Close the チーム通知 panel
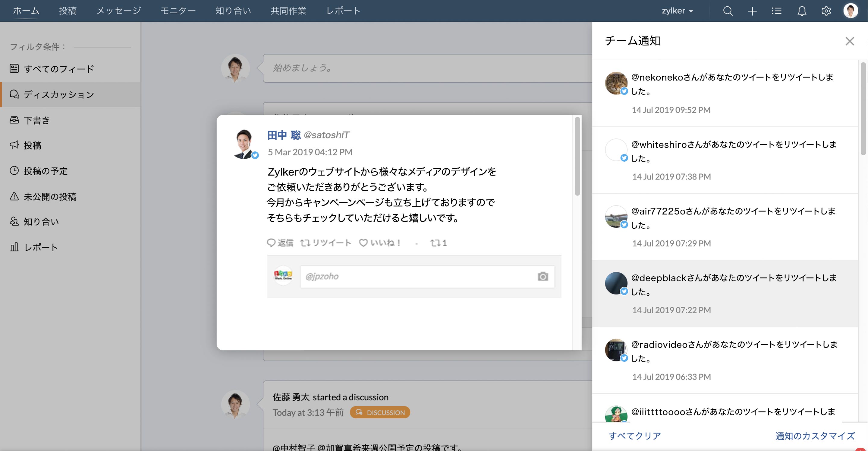This screenshot has width=868, height=451. click(x=850, y=41)
